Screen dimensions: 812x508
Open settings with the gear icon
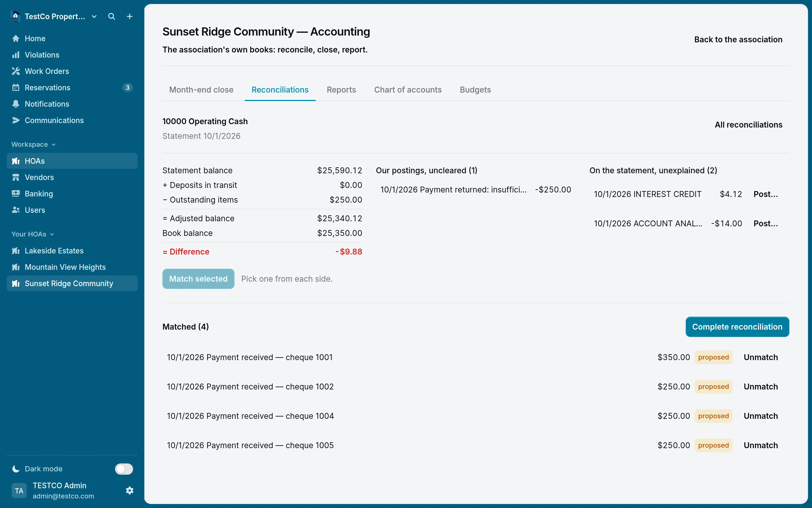(x=129, y=491)
